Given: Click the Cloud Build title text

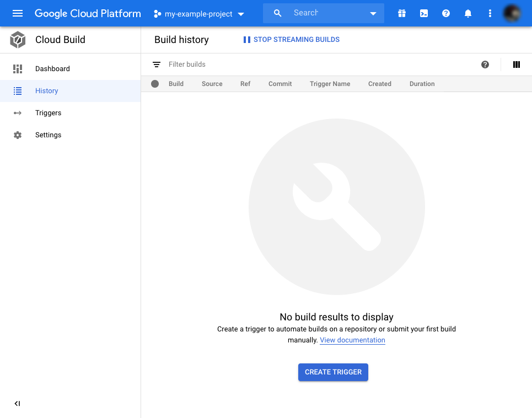Looking at the screenshot, I should click(60, 40).
